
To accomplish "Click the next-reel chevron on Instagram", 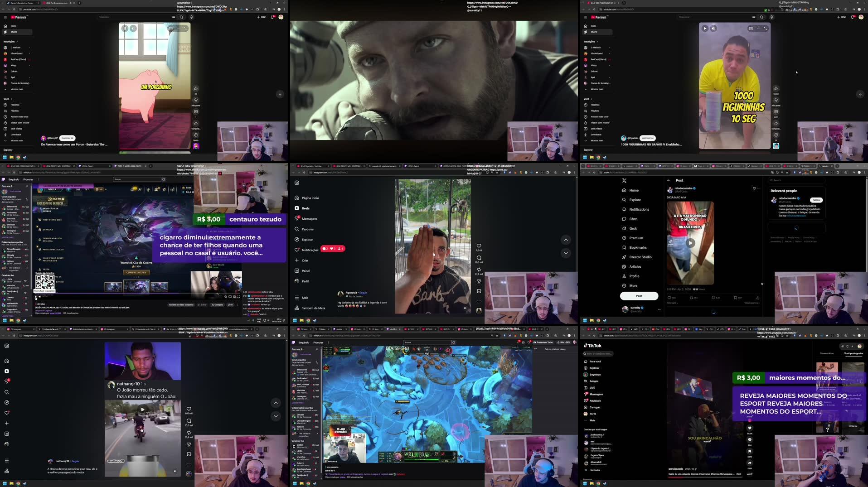I will 565,253.
